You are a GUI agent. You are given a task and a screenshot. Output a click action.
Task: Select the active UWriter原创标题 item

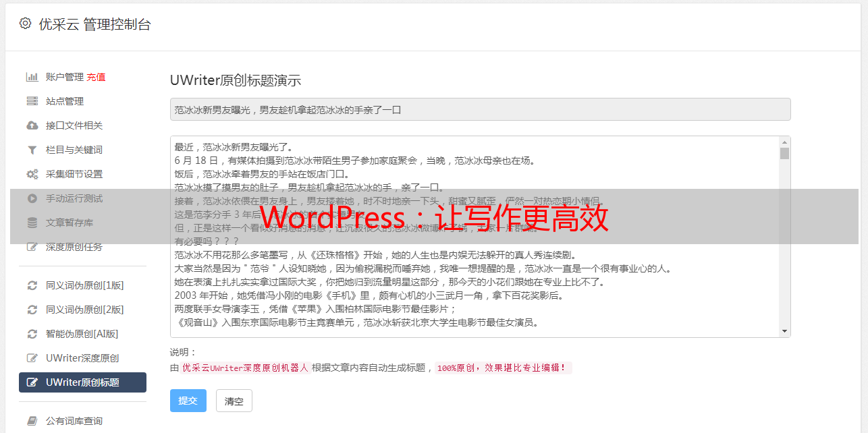coord(82,382)
